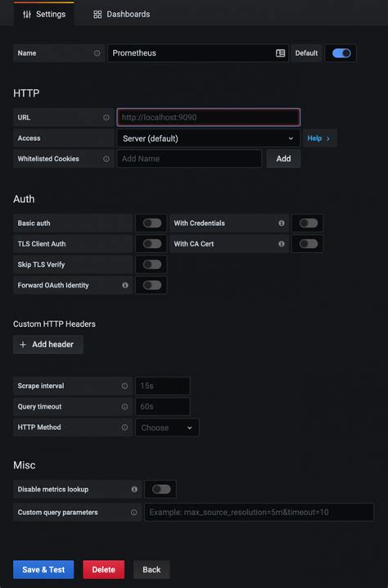
Task: Click the Scrape interval info icon
Action: pyautogui.click(x=125, y=386)
